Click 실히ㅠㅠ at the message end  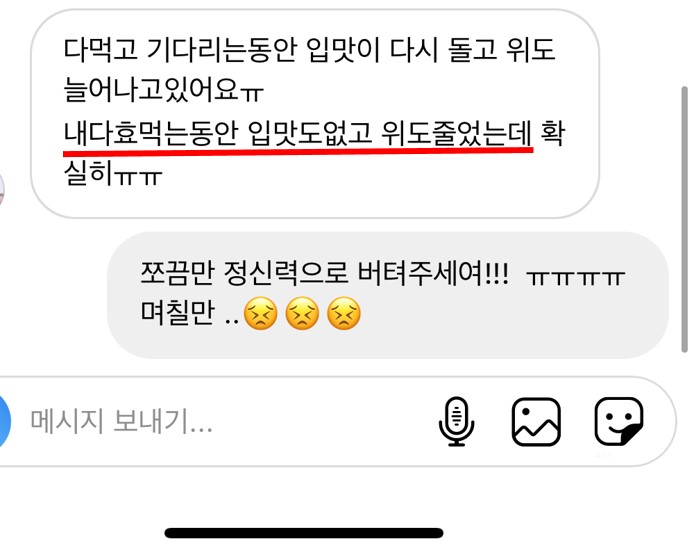(x=113, y=173)
